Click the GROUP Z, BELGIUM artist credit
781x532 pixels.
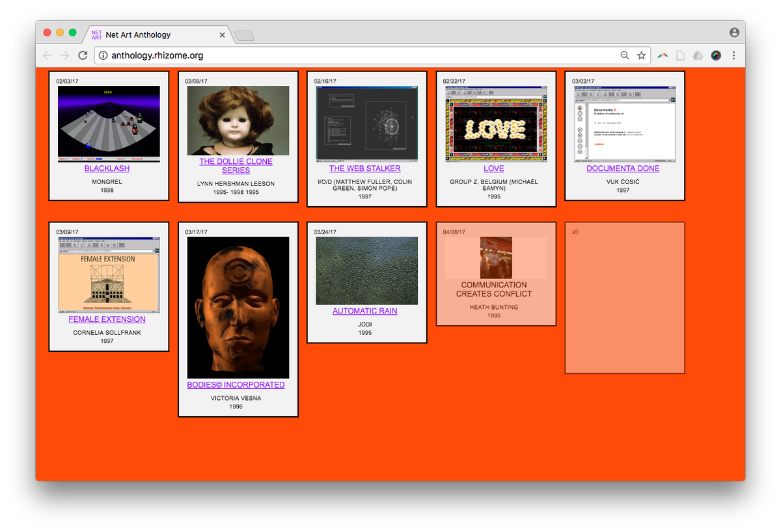pyautogui.click(x=494, y=185)
